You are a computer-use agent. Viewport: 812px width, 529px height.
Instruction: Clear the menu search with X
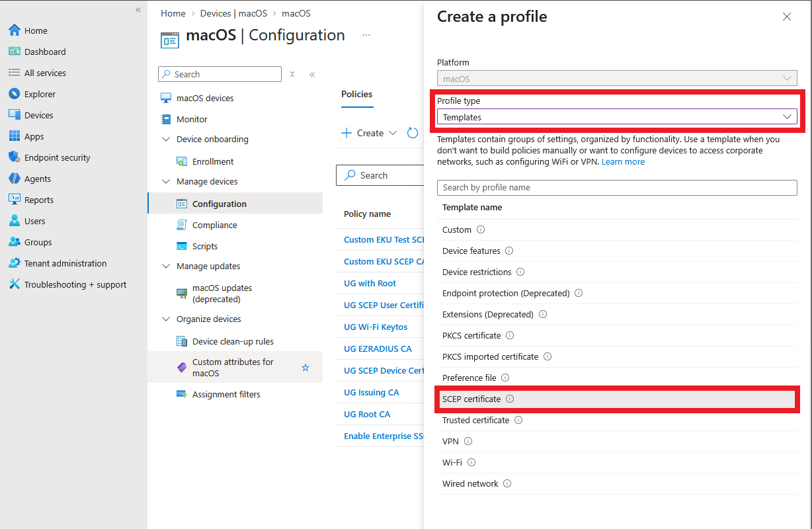[292, 74]
